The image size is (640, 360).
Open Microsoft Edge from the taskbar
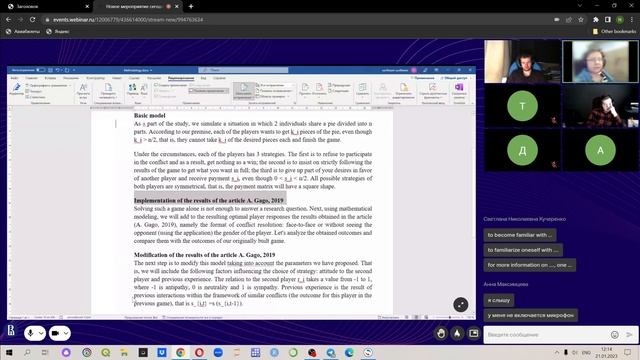[x=349, y=352]
